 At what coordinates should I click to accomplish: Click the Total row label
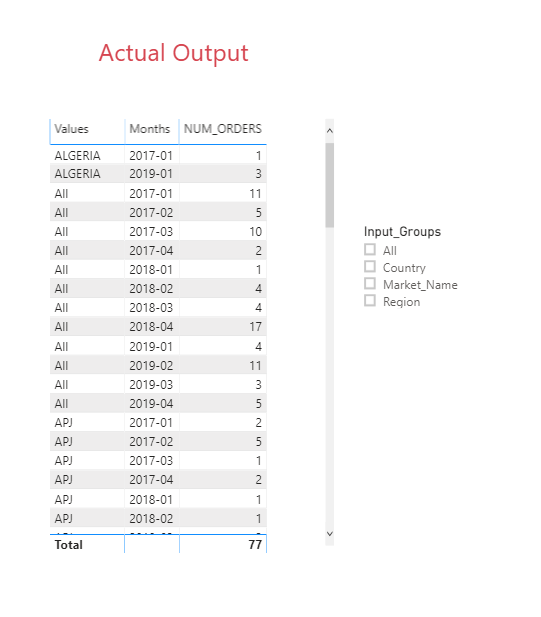tap(68, 545)
